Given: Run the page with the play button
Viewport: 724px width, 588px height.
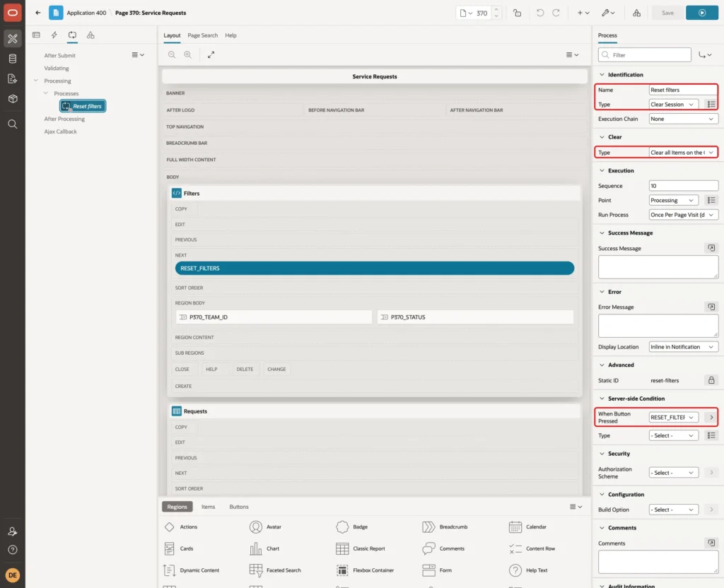Looking at the screenshot, I should (x=702, y=13).
